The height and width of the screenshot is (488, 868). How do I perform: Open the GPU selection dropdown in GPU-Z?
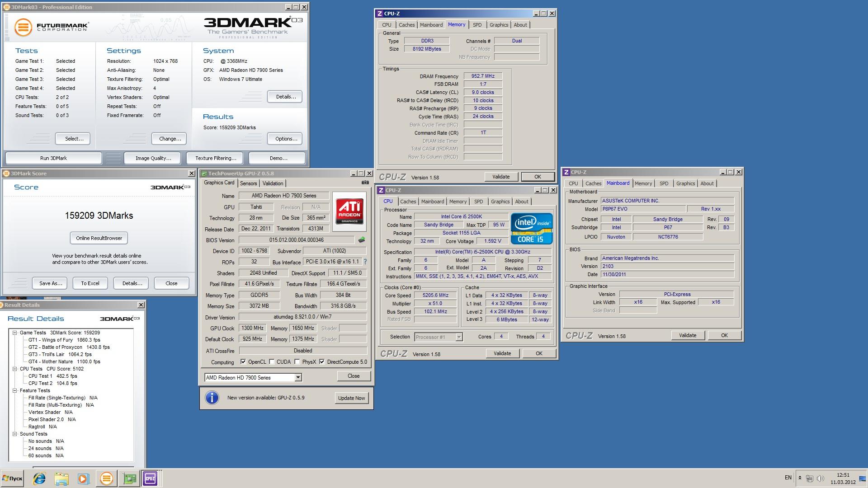[298, 377]
